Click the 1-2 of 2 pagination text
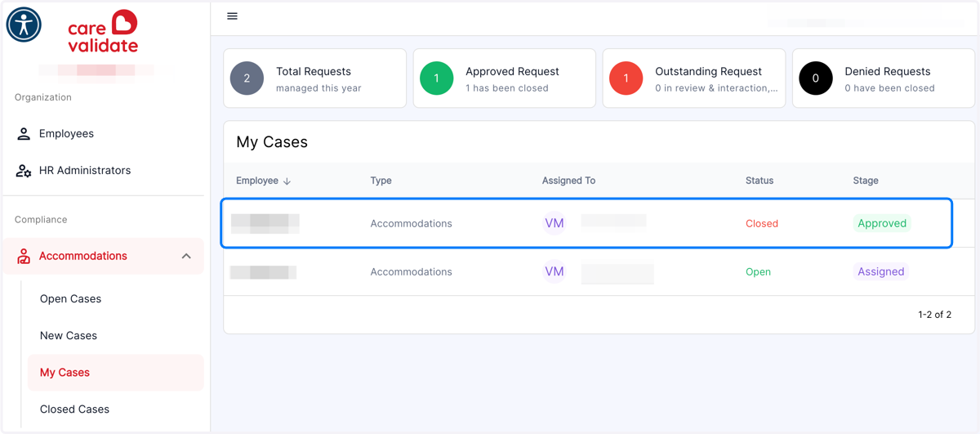Screen dimensions: 980x434 point(934,315)
